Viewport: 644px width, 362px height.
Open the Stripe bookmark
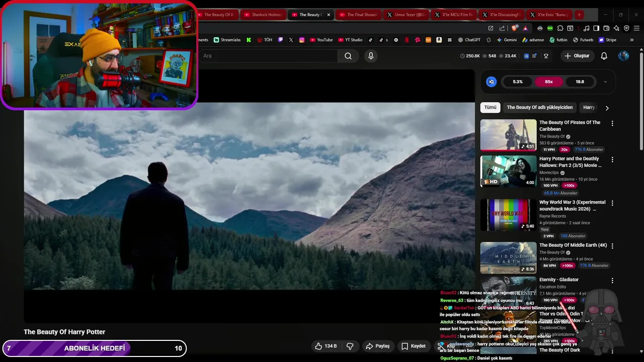tap(607, 40)
